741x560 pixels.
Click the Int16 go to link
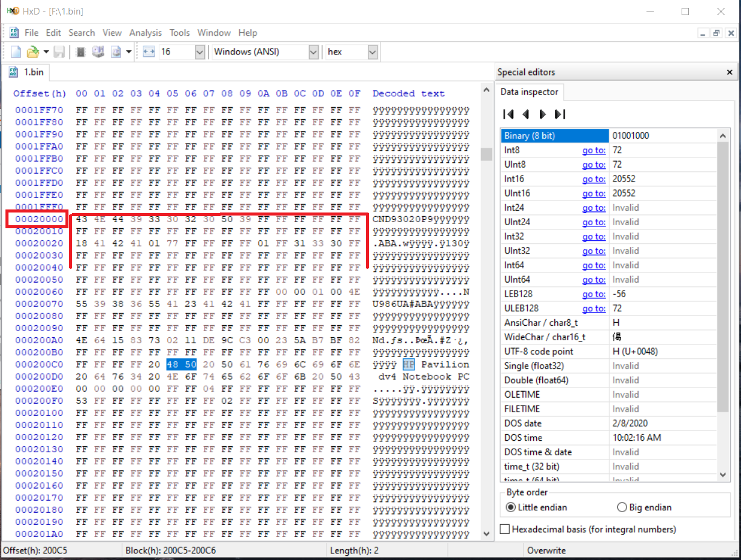594,179
